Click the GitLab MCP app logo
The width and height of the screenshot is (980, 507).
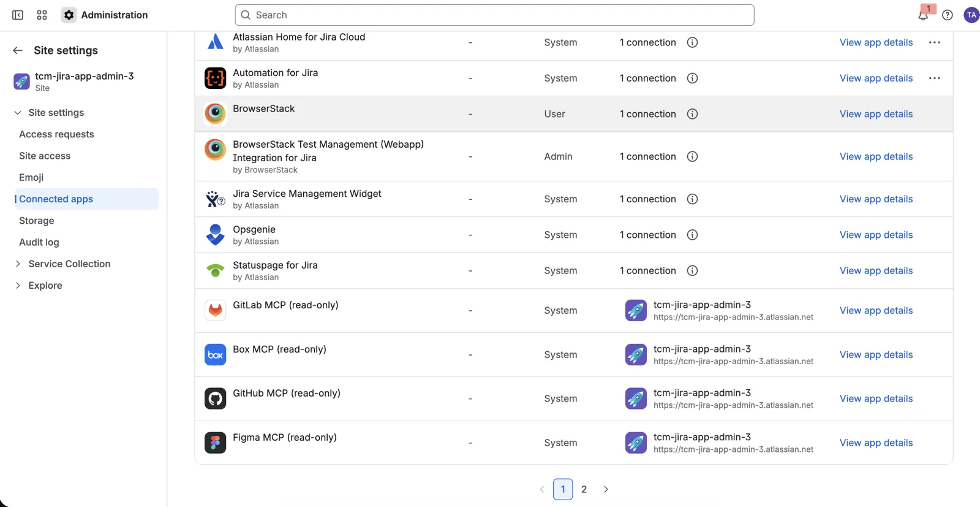[x=215, y=310]
